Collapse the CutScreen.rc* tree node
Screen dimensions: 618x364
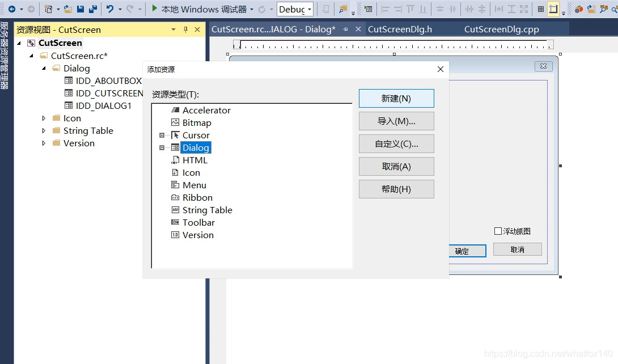[x=31, y=56]
